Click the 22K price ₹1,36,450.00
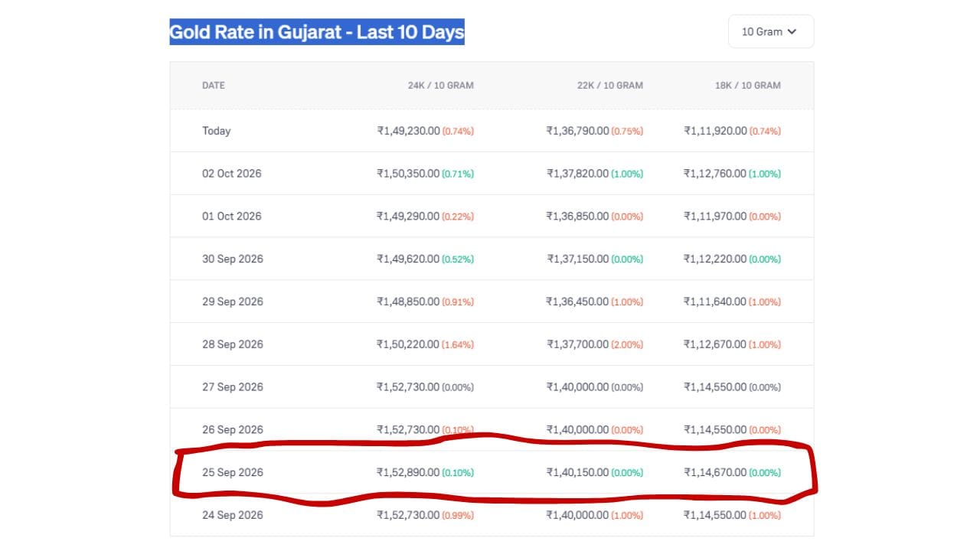This screenshot has height=551, width=980. tap(577, 302)
